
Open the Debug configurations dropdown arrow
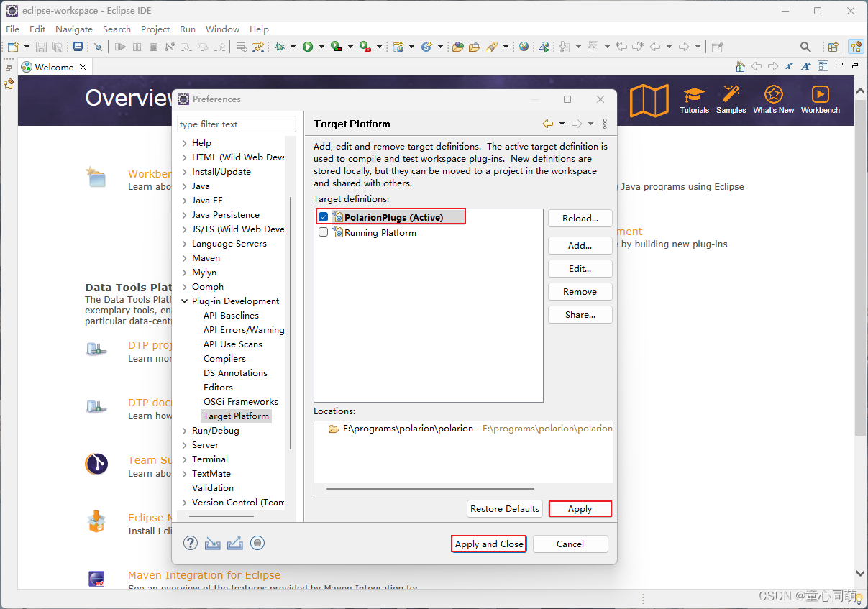tap(293, 47)
